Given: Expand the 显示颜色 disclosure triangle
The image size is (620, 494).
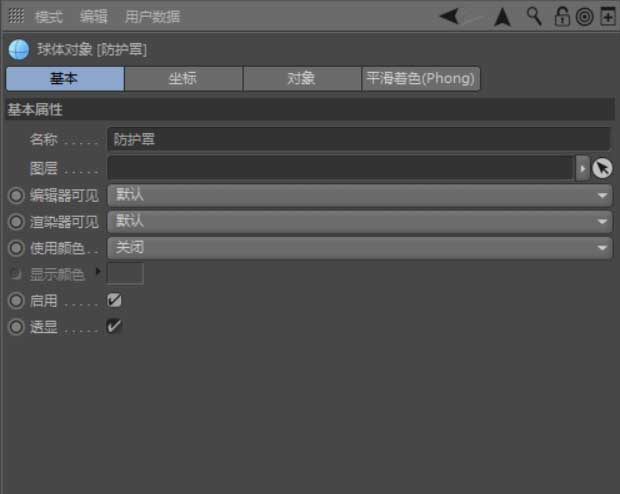Looking at the screenshot, I should (x=98, y=272).
